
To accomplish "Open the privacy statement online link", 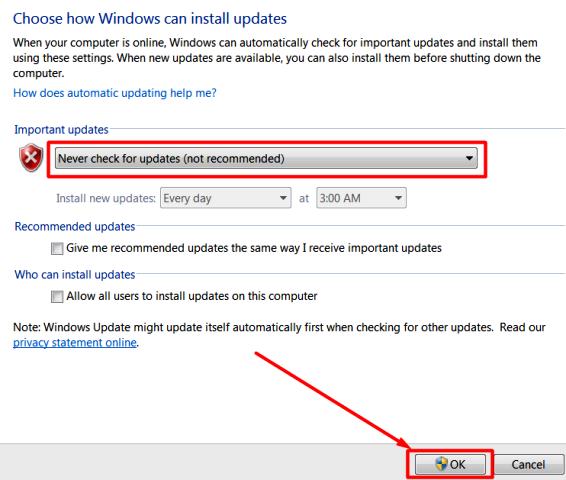I will point(75,342).
